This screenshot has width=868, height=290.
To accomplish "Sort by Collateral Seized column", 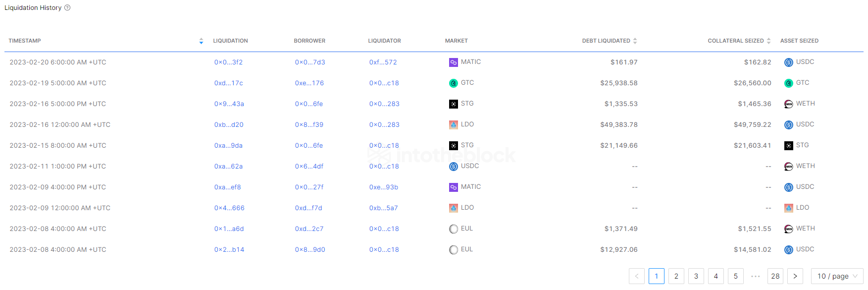I will [x=768, y=41].
